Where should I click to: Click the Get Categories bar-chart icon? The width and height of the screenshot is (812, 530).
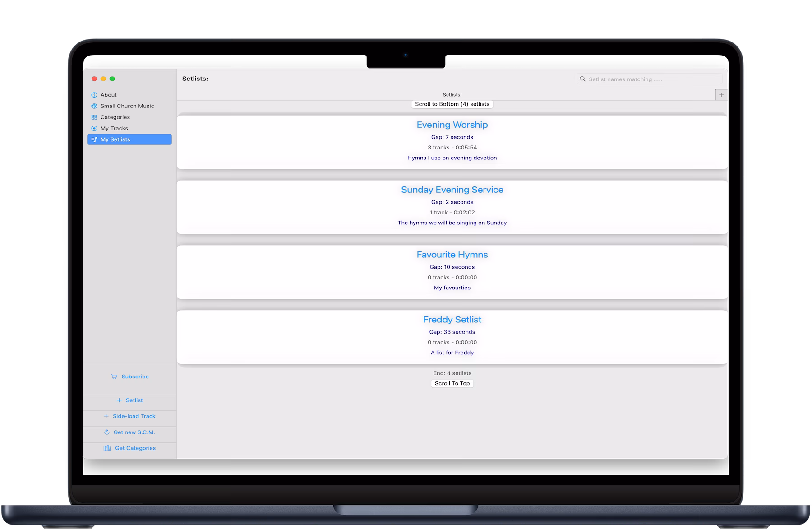pyautogui.click(x=106, y=448)
